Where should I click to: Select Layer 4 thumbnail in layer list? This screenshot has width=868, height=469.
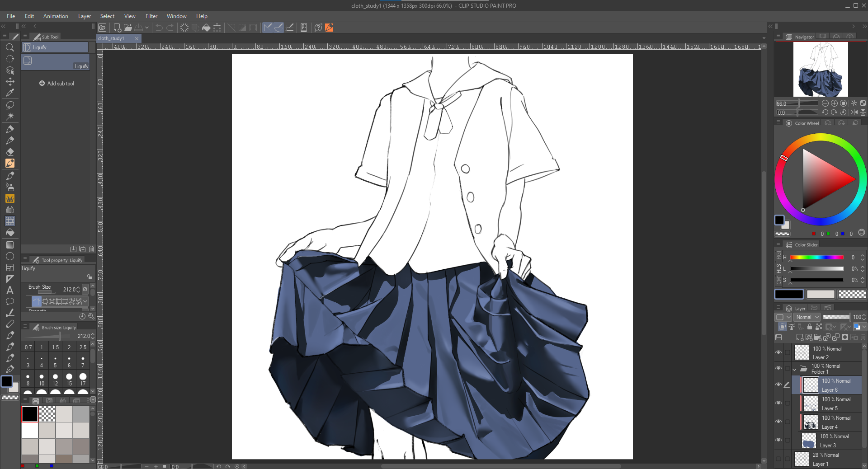[x=810, y=422]
